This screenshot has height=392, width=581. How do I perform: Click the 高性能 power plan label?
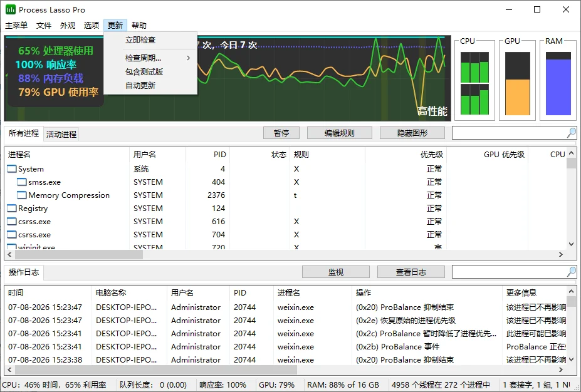click(432, 111)
